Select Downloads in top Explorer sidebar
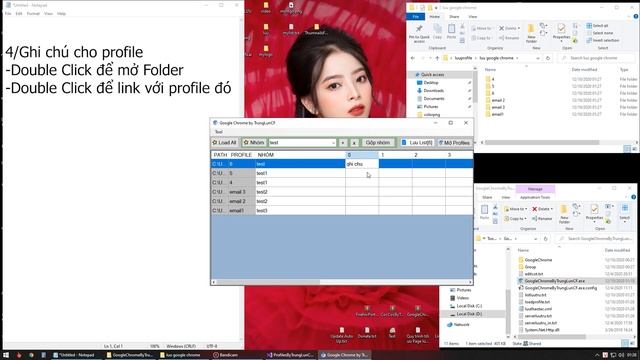 coord(433,91)
